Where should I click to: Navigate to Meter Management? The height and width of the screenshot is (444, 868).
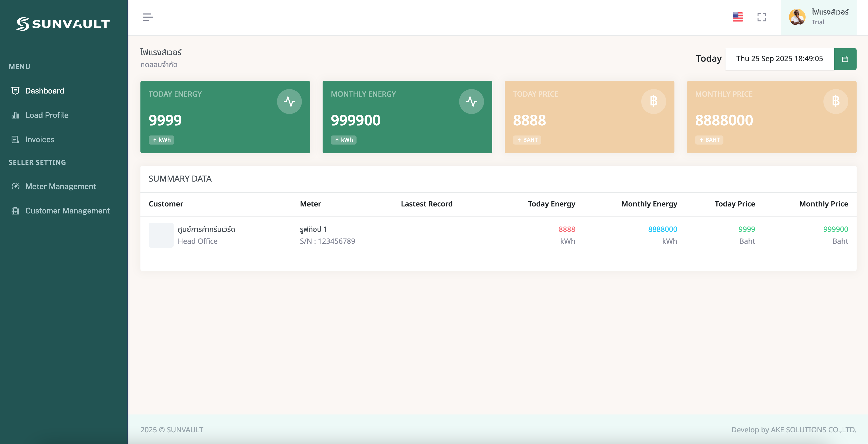61,186
